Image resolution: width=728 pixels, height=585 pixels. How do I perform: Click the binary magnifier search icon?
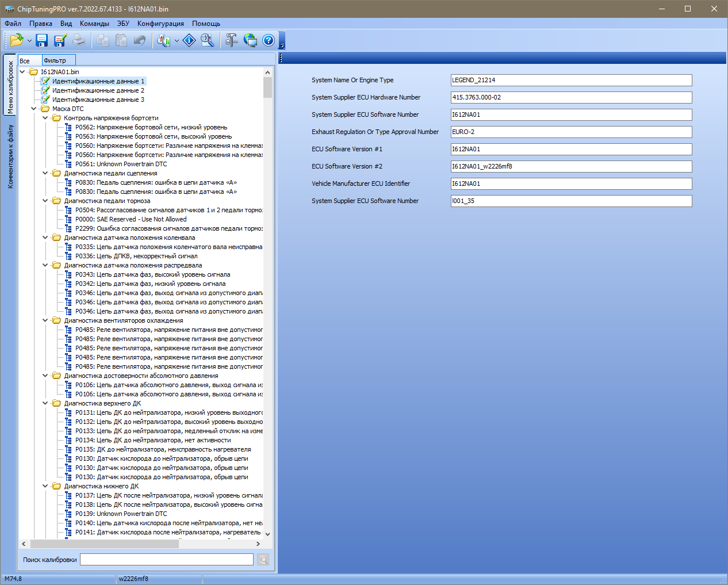click(x=208, y=40)
